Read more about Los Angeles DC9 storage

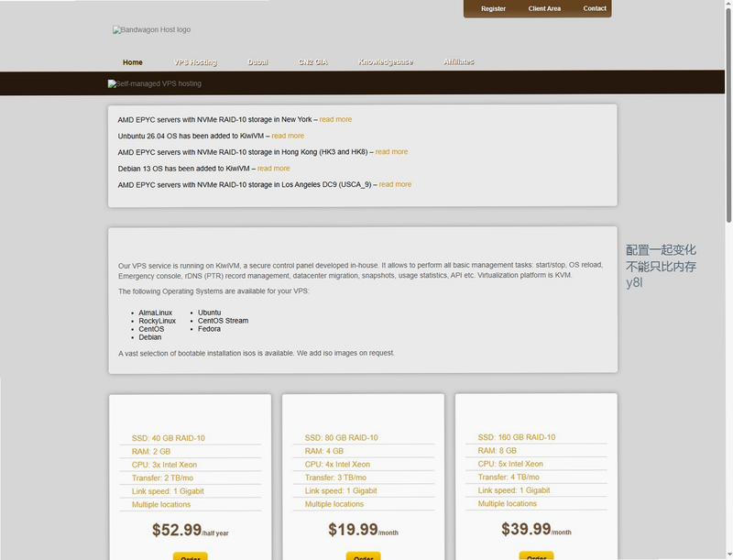pyautogui.click(x=395, y=184)
